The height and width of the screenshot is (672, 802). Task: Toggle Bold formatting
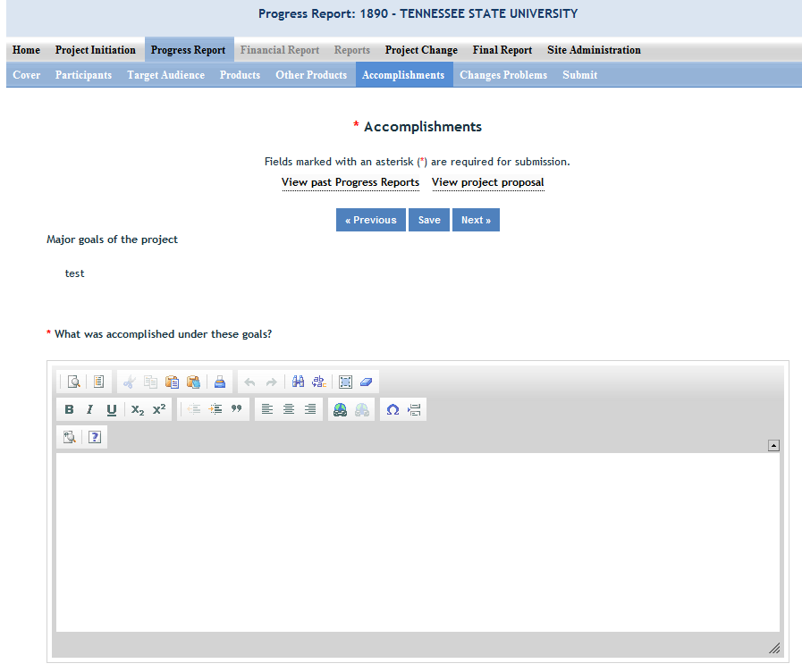coord(69,409)
